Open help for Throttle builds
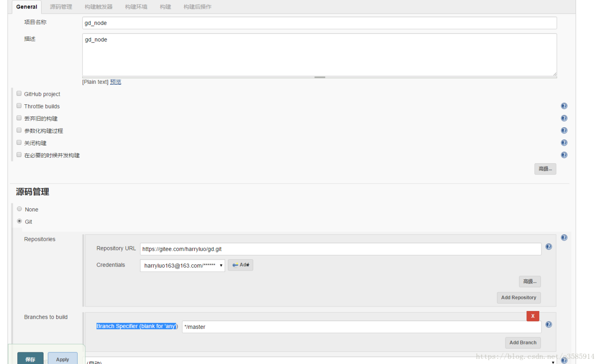This screenshot has height=364, width=599. click(x=564, y=106)
